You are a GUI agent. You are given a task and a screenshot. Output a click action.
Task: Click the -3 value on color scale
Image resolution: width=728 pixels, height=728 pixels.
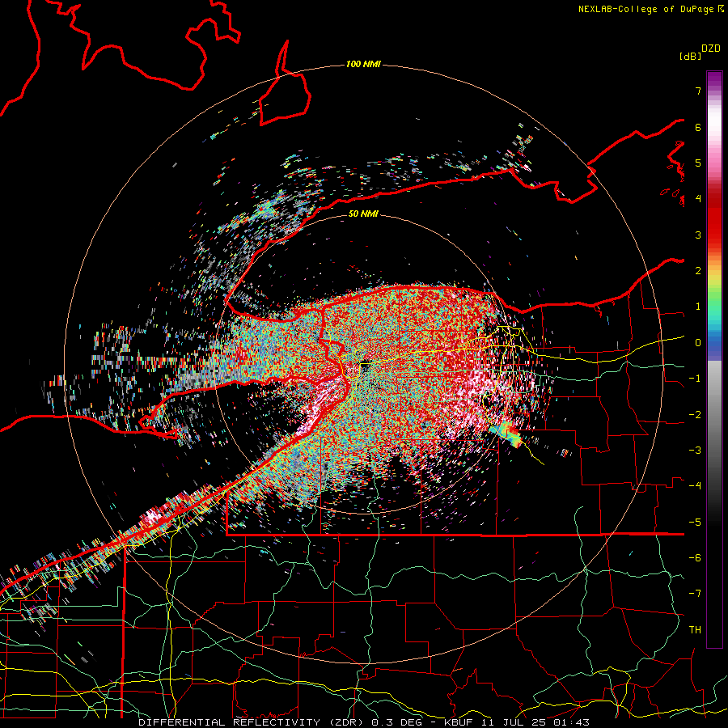(695, 451)
